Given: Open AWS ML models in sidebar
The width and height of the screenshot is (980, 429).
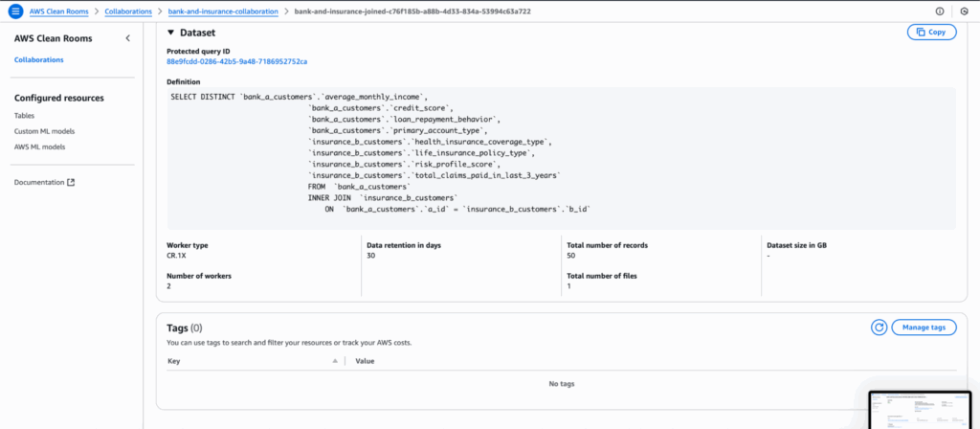Looking at the screenshot, I should [39, 147].
